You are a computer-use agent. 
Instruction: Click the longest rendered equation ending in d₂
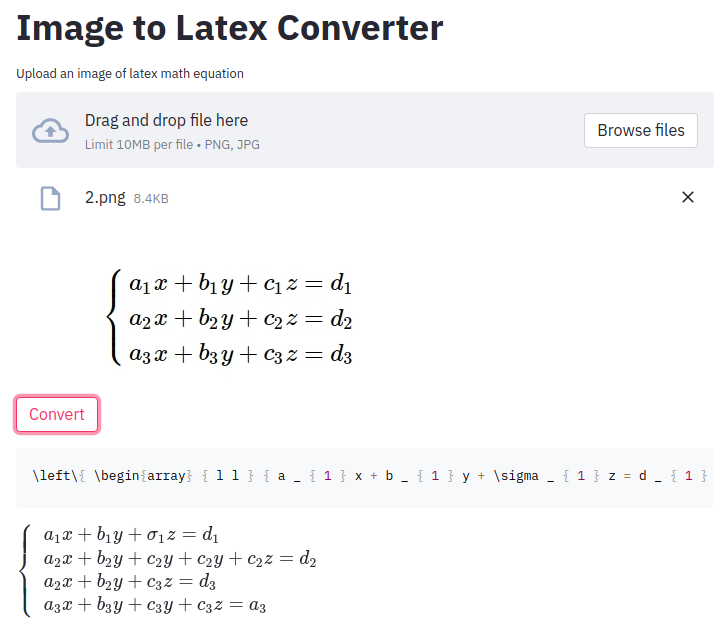click(180, 559)
